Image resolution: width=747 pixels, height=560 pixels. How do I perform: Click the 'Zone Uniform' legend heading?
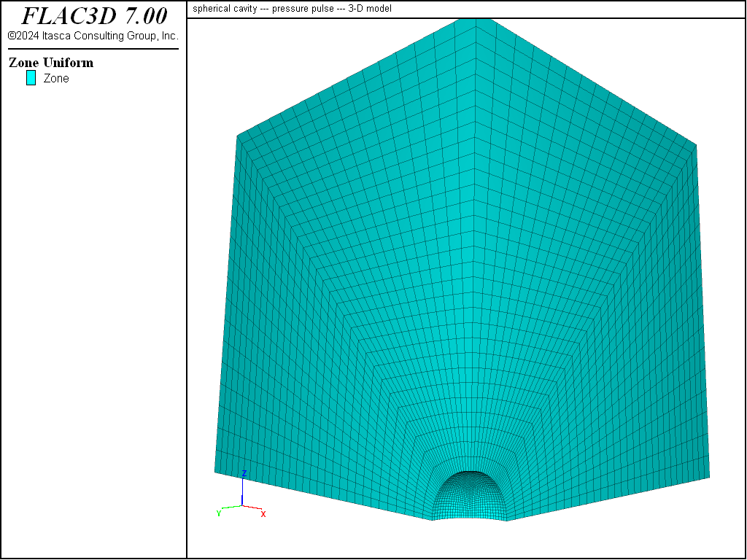click(51, 63)
